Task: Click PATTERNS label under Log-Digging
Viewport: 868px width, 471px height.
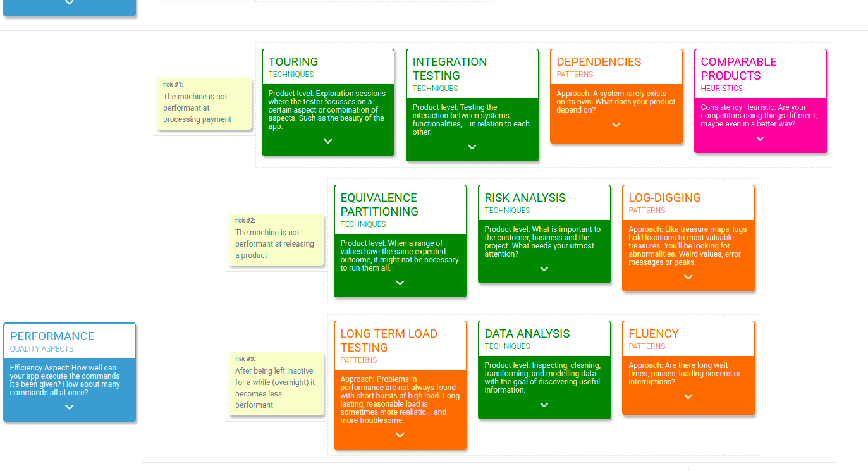Action: click(x=647, y=211)
